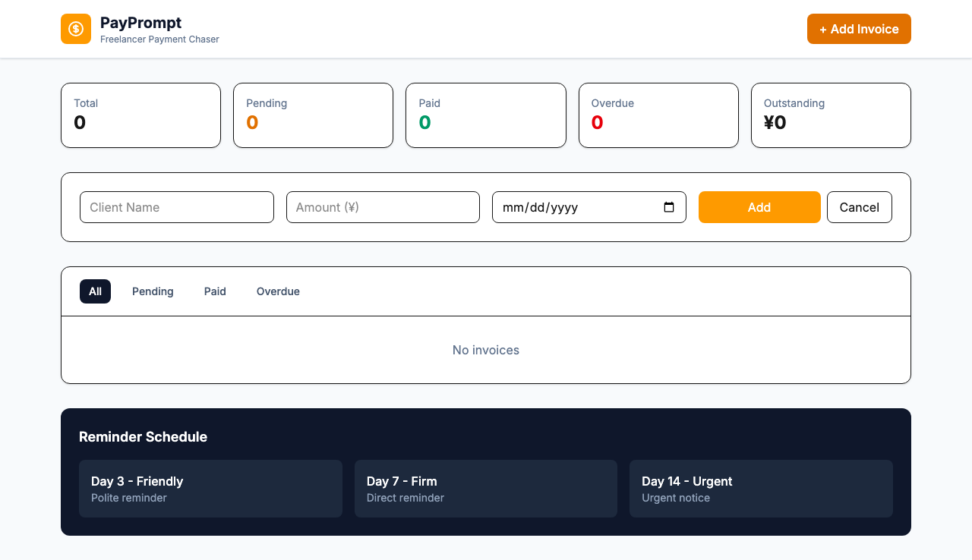Screen dimensions: 972x560
Task: Click the Outstanding ¥0 card
Action: coord(831,115)
